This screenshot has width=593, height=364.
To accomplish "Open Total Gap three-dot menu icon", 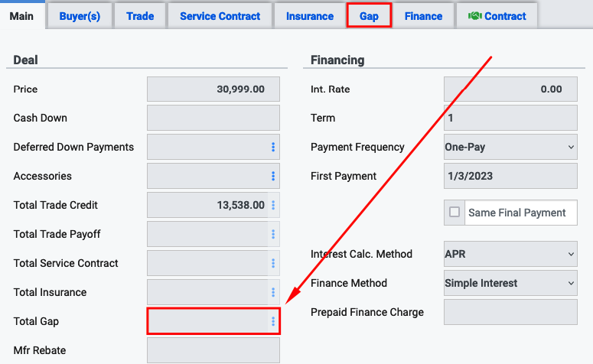I will coord(273,321).
